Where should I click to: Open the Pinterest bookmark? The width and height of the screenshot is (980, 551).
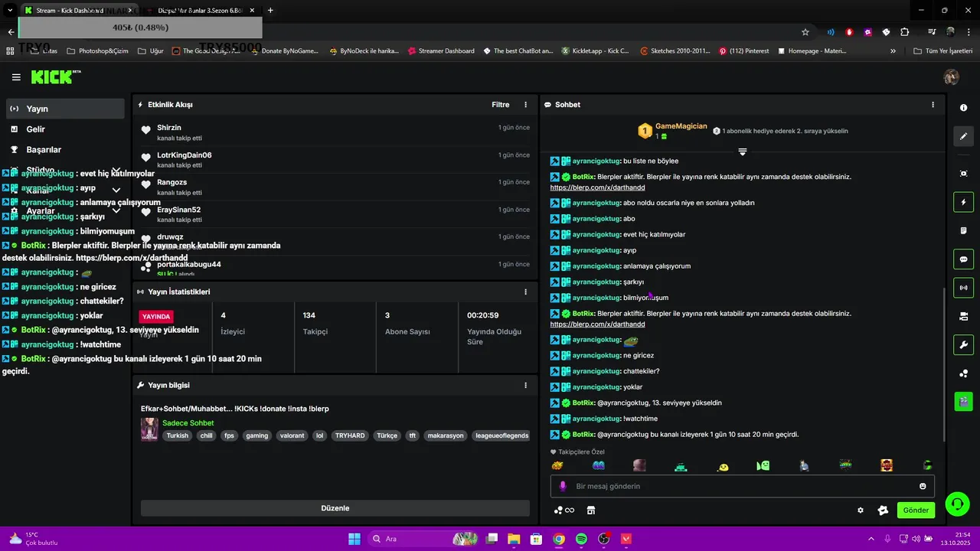743,51
